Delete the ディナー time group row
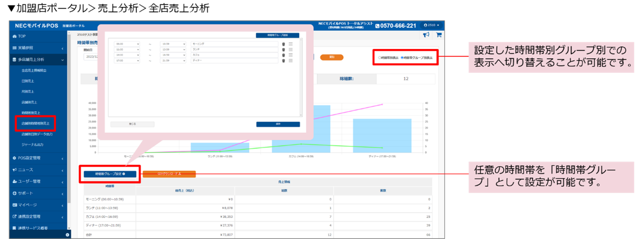This screenshot has height=239, width=644. click(x=284, y=61)
